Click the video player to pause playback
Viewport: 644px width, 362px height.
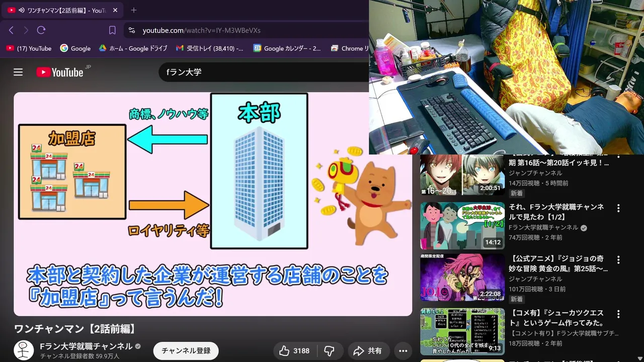[x=213, y=204]
